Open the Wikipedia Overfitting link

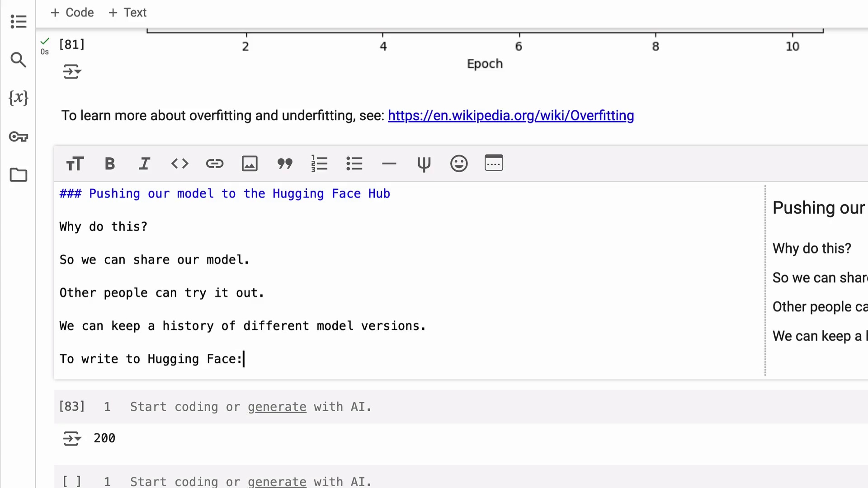coord(511,116)
